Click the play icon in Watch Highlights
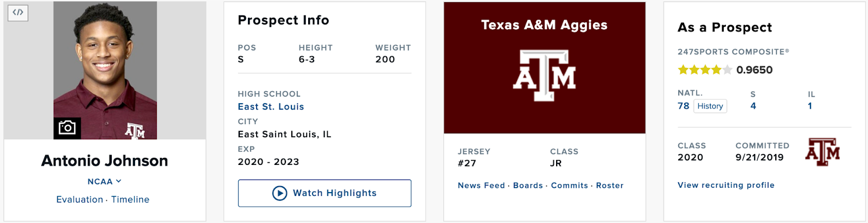This screenshot has width=868, height=223. [x=279, y=193]
